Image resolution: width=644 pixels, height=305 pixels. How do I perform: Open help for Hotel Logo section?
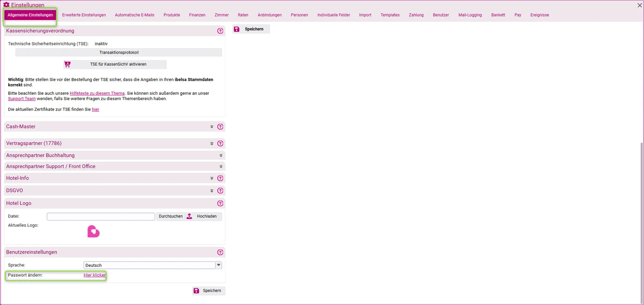220,203
